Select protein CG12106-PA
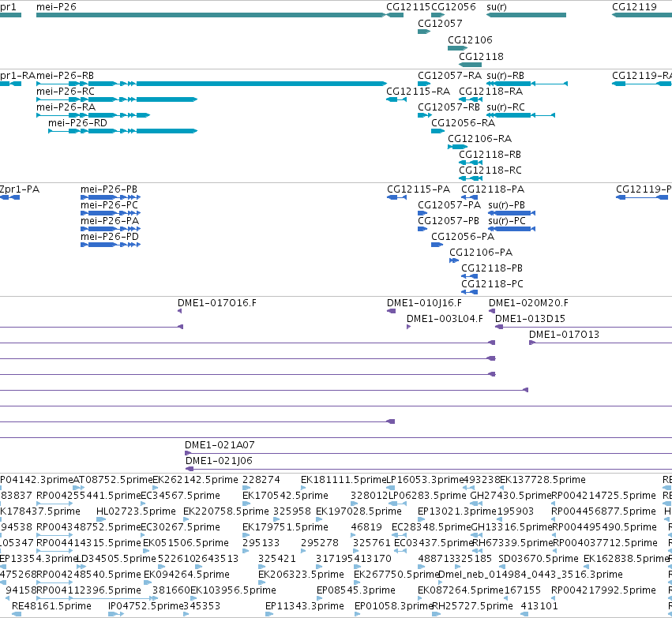 [454, 260]
